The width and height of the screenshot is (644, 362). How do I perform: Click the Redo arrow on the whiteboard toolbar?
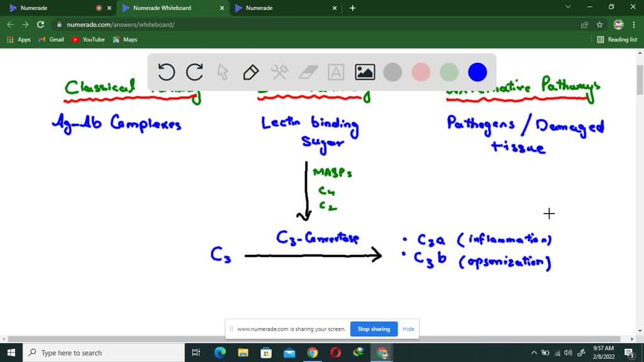tap(194, 72)
